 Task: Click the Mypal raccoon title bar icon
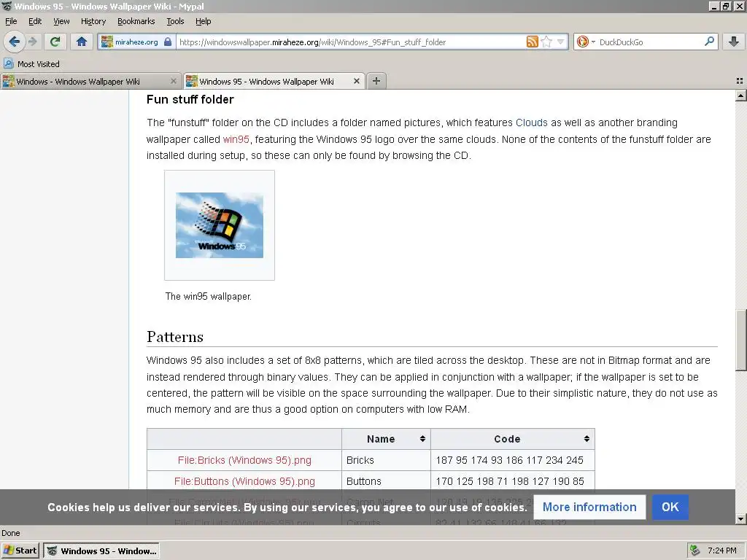tap(6, 6)
